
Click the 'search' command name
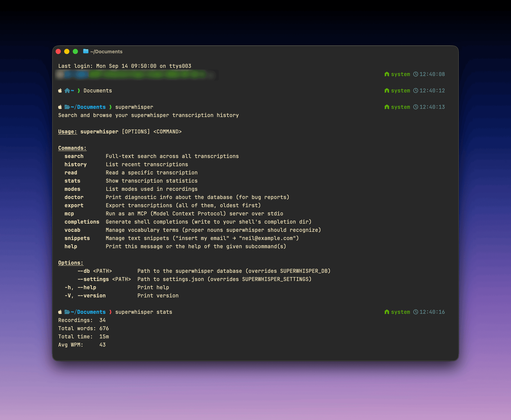(x=74, y=156)
